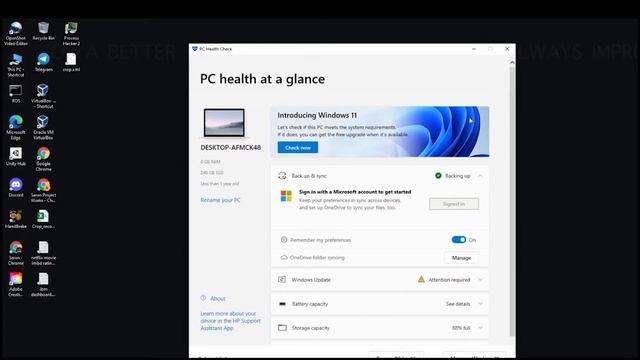640x360 pixels.
Task: Select the netflix movie imdb rating file
Action: (x=43, y=253)
